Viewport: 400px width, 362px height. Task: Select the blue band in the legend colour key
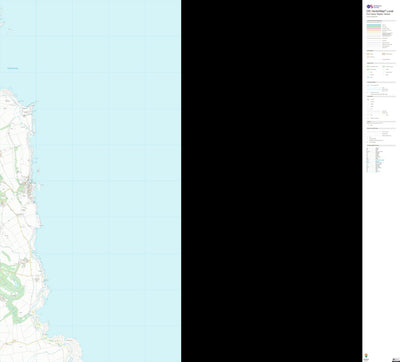coord(374,26)
